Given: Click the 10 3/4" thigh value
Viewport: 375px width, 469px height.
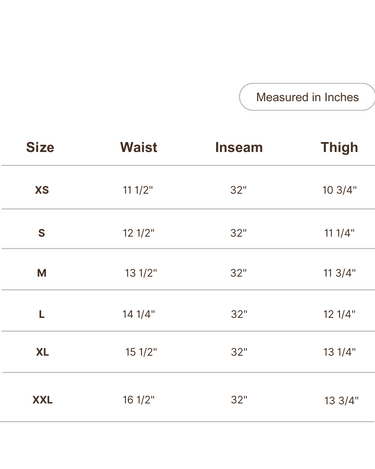Looking at the screenshot, I should click(x=340, y=190).
